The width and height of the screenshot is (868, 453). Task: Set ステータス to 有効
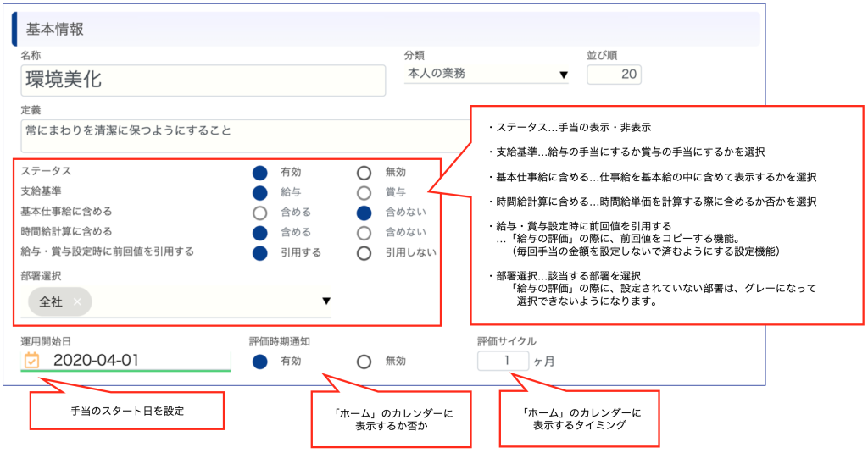click(x=260, y=172)
